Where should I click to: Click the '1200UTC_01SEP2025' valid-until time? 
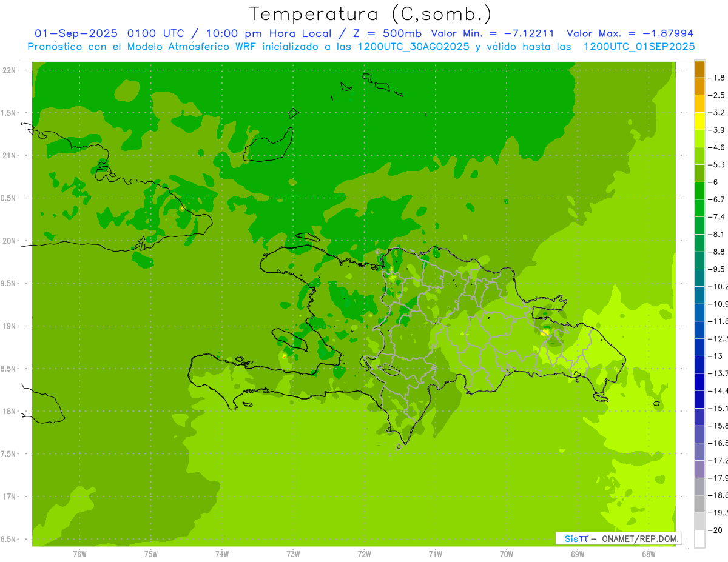point(639,47)
